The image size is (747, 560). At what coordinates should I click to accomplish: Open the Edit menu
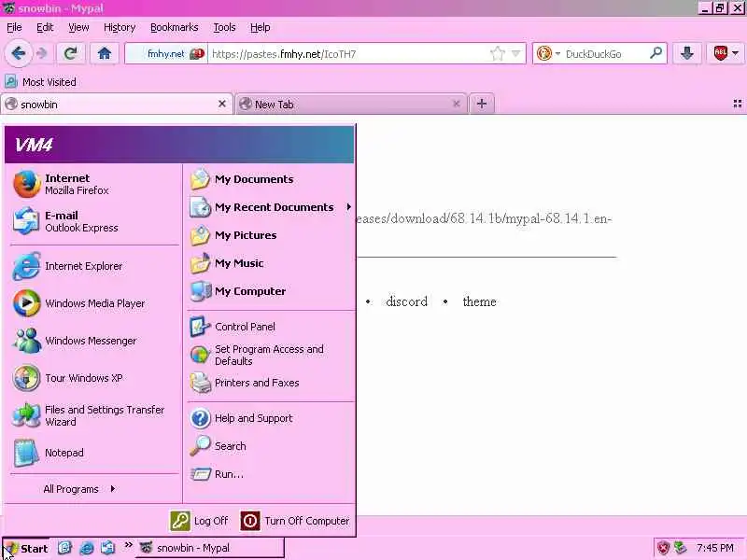point(45,28)
